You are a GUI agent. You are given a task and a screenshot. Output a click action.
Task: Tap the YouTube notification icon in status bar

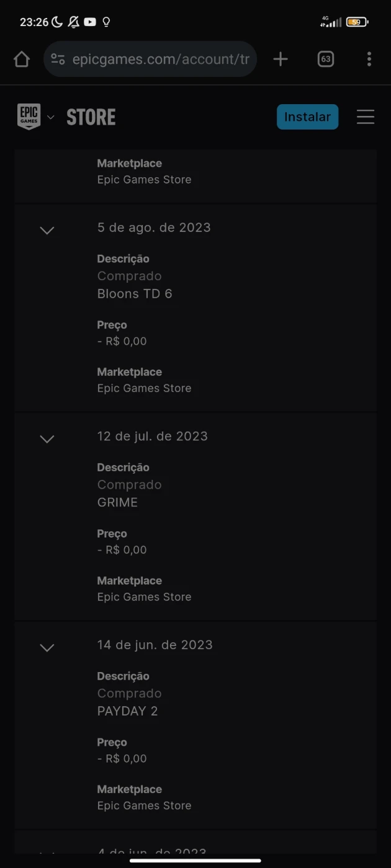[x=90, y=22]
